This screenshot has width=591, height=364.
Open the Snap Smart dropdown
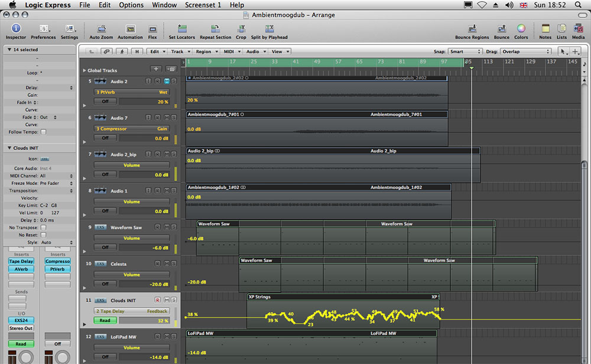[465, 51]
